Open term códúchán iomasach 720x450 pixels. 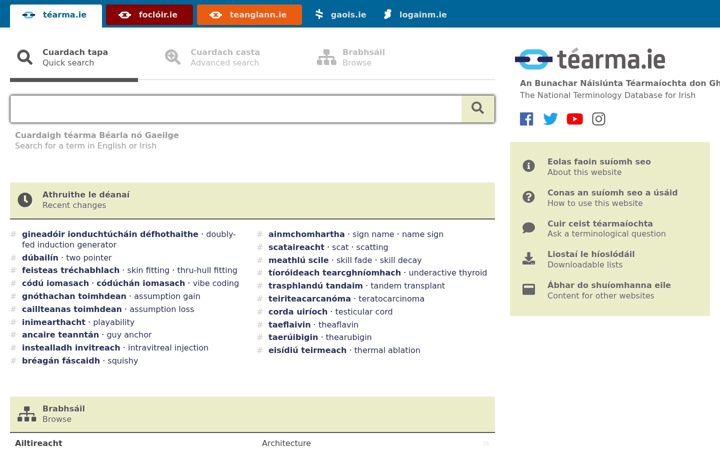[141, 283]
